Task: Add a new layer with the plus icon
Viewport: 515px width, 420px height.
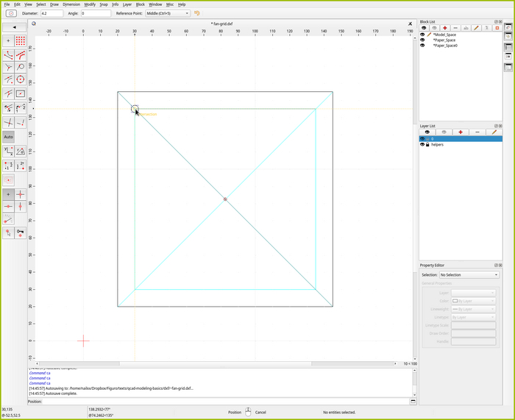Action: (x=461, y=132)
